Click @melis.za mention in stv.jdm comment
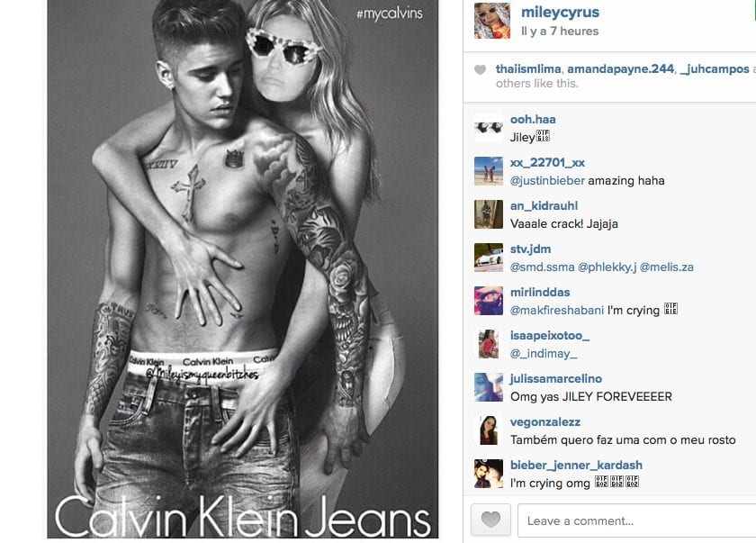The height and width of the screenshot is (543, 756). click(666, 267)
